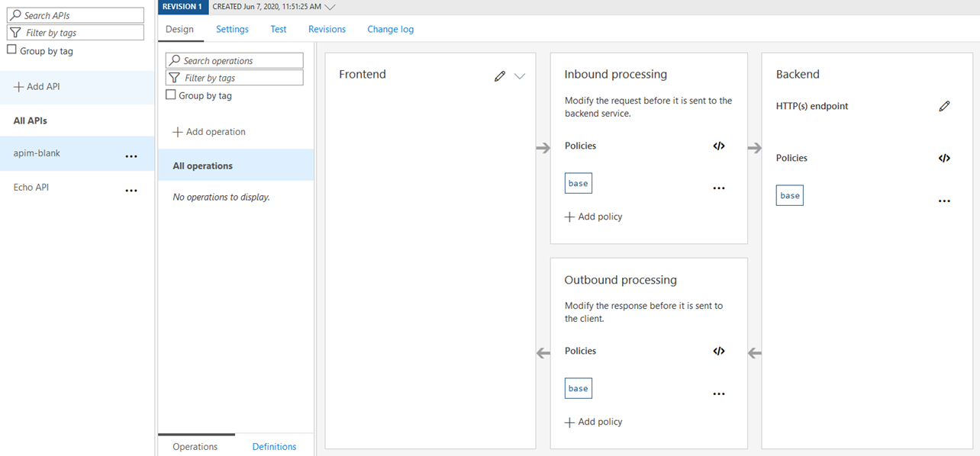
Task: Add policy under Inbound processing
Action: click(x=593, y=217)
